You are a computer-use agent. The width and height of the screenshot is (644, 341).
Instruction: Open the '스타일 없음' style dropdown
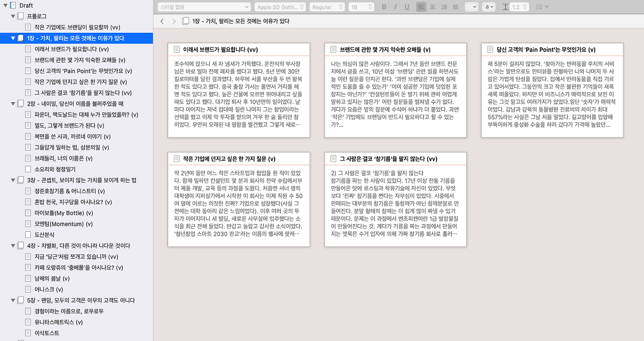click(x=203, y=7)
